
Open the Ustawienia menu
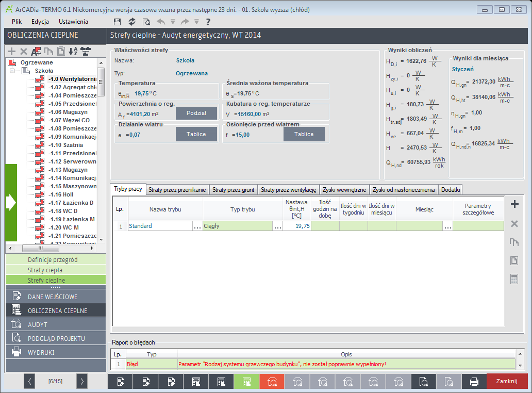click(73, 21)
